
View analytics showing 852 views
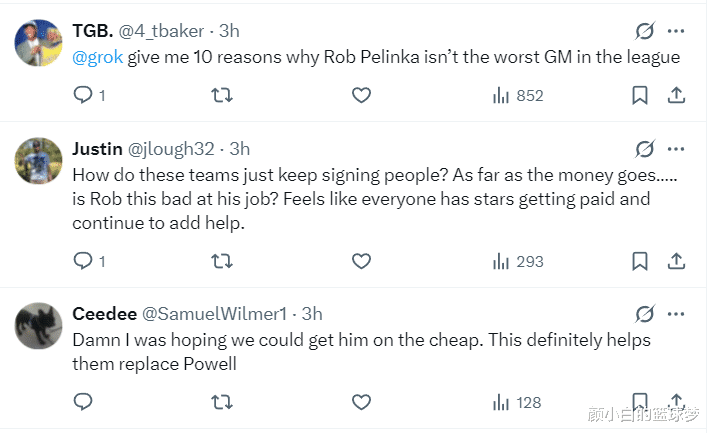click(518, 96)
